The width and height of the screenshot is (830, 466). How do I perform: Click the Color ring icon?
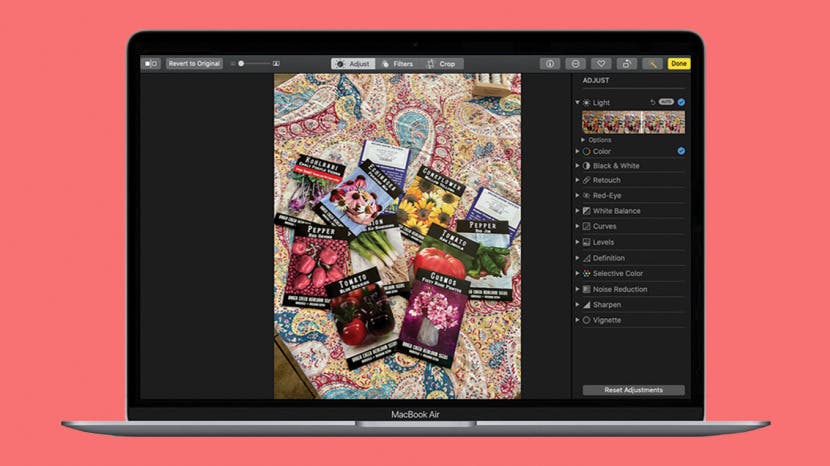(x=587, y=151)
